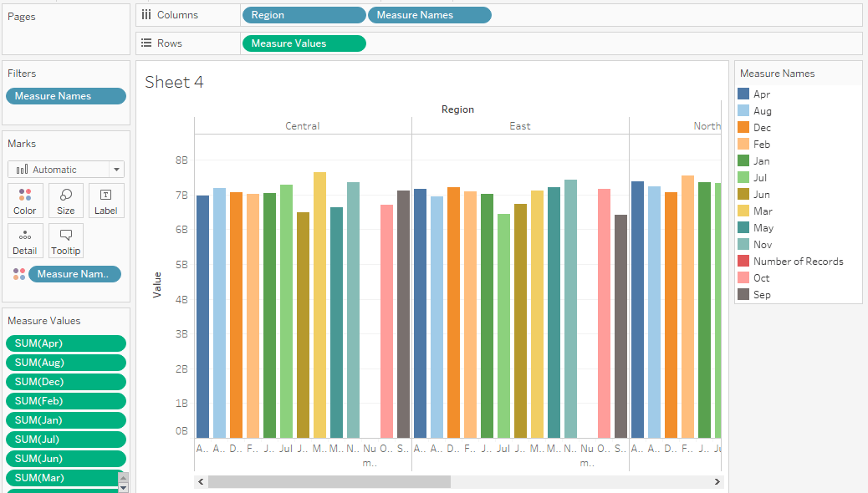The image size is (868, 493).
Task: Open the Color marks card
Action: [x=25, y=200]
